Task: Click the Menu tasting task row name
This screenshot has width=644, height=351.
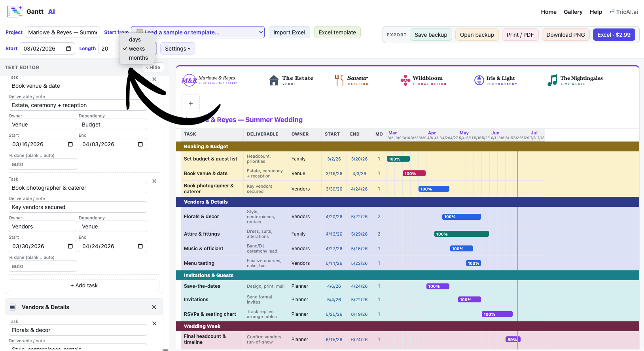Action: [x=199, y=263]
